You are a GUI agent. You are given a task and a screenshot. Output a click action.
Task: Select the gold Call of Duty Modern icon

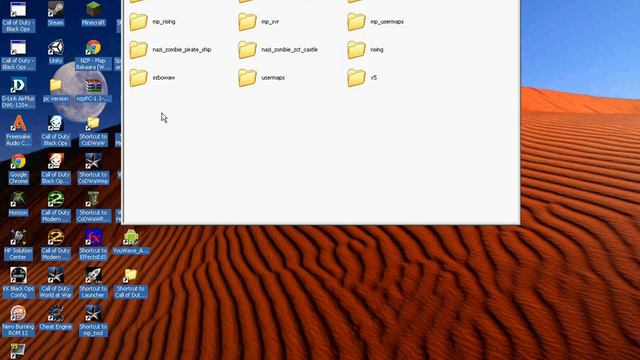pyautogui.click(x=56, y=245)
